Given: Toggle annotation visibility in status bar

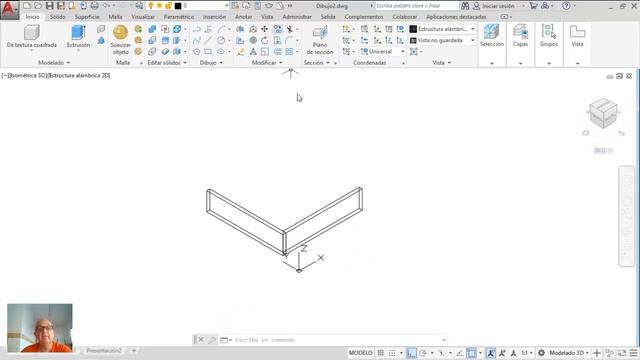Looking at the screenshot, I should (x=491, y=353).
